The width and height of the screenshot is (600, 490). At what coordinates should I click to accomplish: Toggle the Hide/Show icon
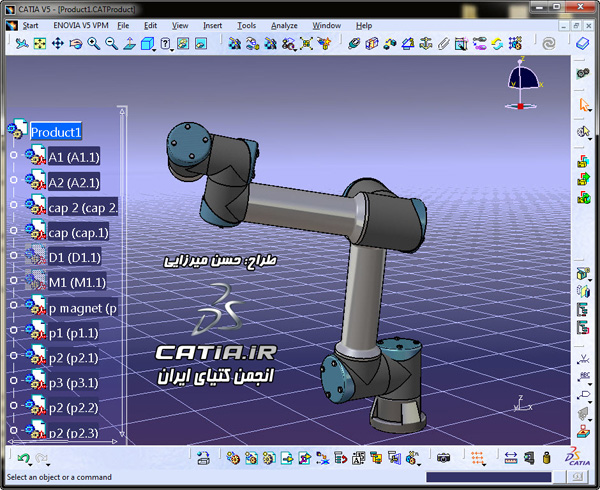coord(183,44)
